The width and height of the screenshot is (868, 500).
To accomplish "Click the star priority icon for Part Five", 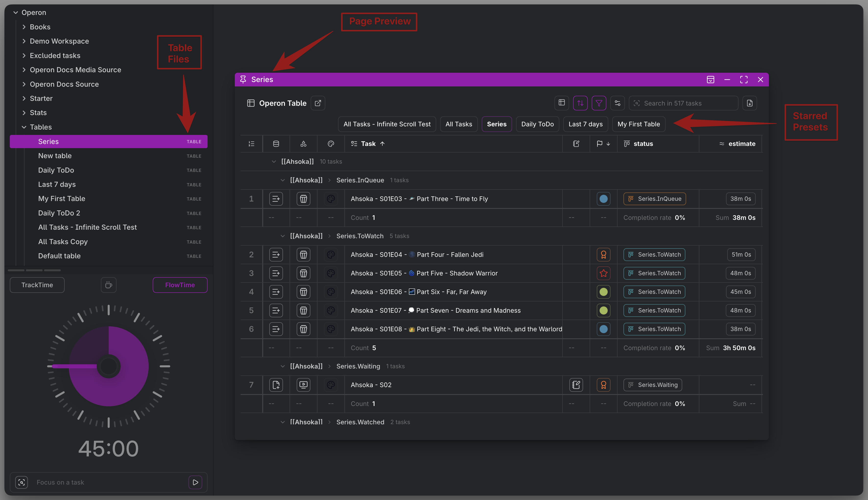I will pyautogui.click(x=603, y=273).
